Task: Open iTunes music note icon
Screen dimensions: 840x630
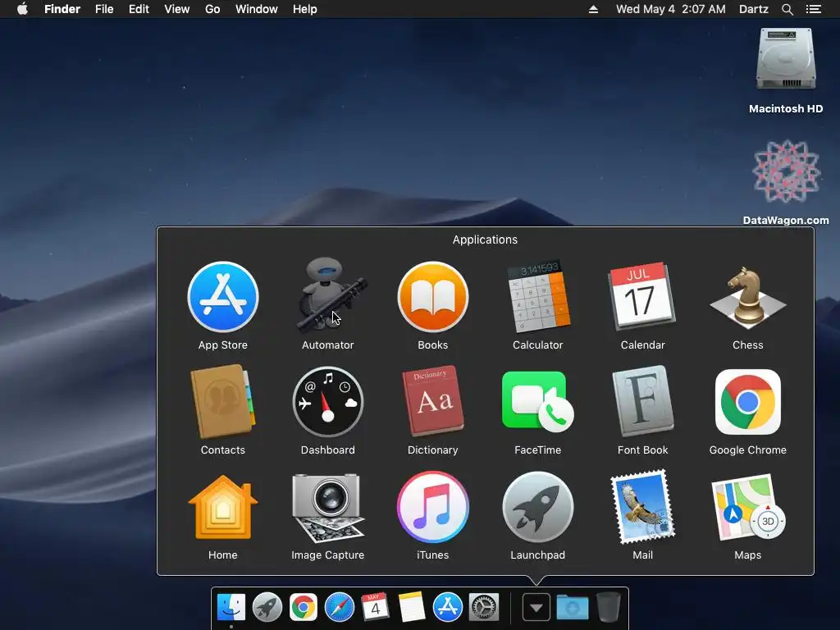Action: tap(433, 507)
